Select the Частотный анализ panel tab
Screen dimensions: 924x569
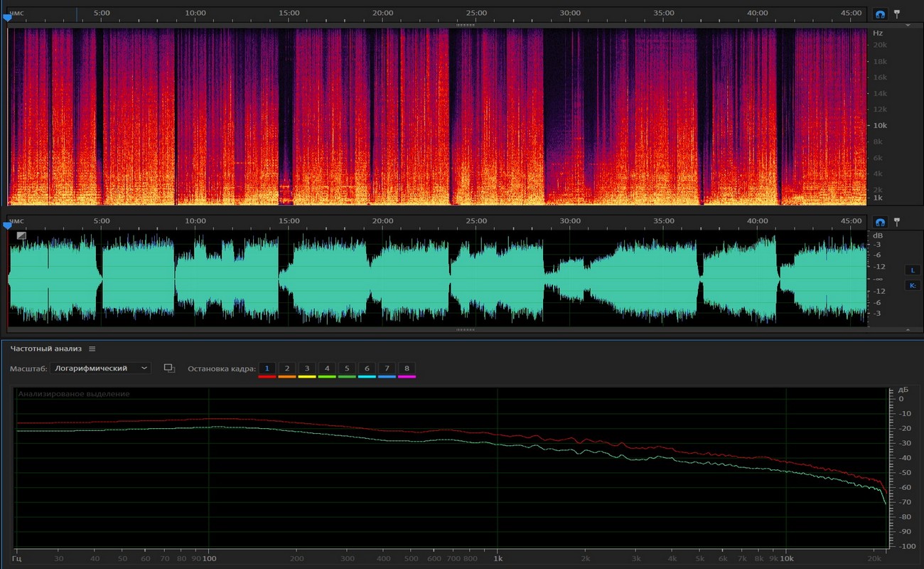click(x=45, y=349)
